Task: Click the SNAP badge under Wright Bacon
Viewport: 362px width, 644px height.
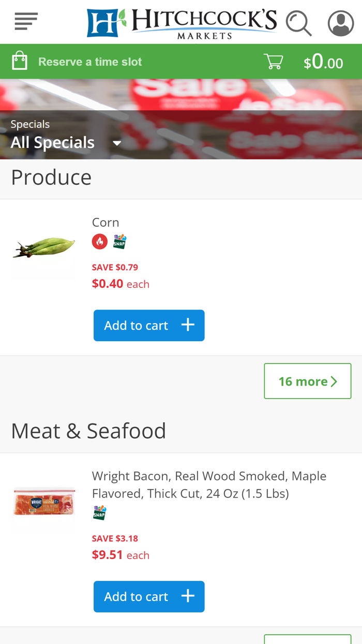Action: [x=99, y=513]
